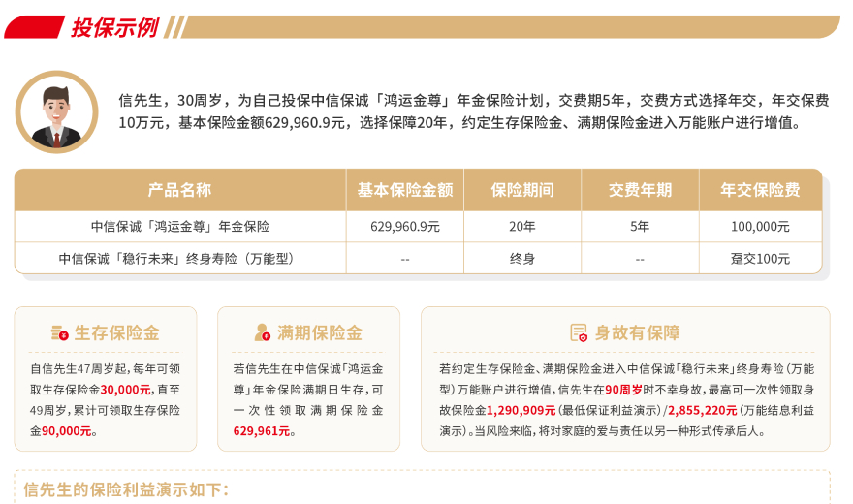Click the 年交保险费 column header
Viewport: 853px width, 504px height.
pos(761,190)
